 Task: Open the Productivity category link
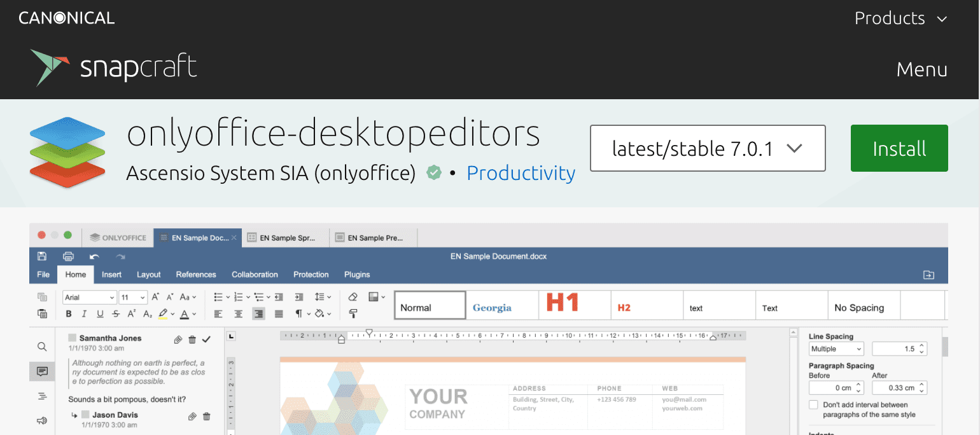[x=521, y=173]
